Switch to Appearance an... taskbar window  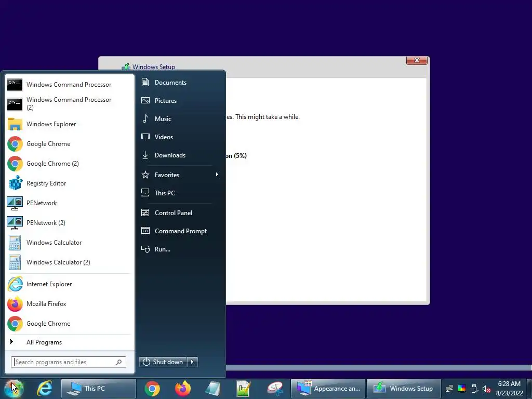coord(328,389)
